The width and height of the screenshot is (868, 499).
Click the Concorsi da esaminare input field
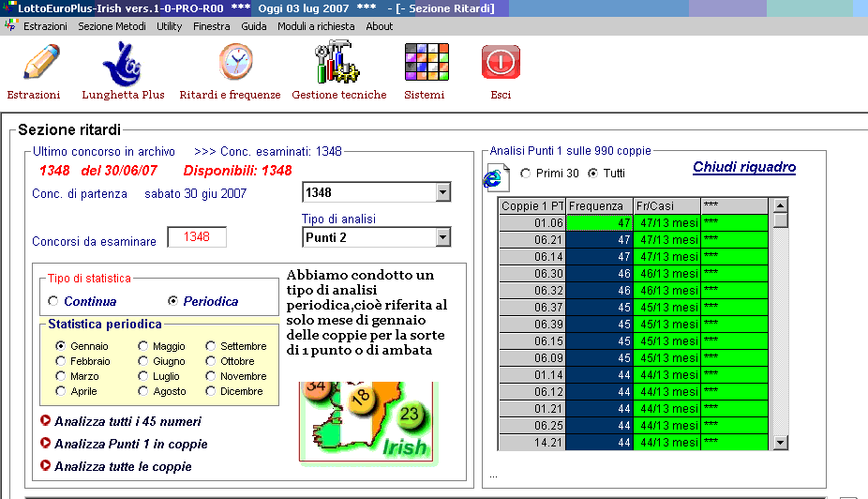tap(197, 237)
